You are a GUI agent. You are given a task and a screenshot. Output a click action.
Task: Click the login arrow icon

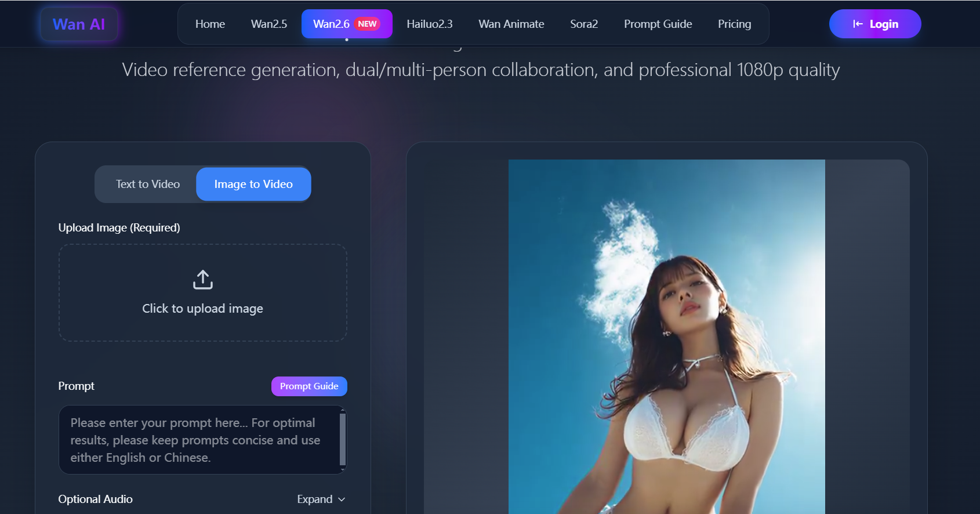(x=858, y=24)
